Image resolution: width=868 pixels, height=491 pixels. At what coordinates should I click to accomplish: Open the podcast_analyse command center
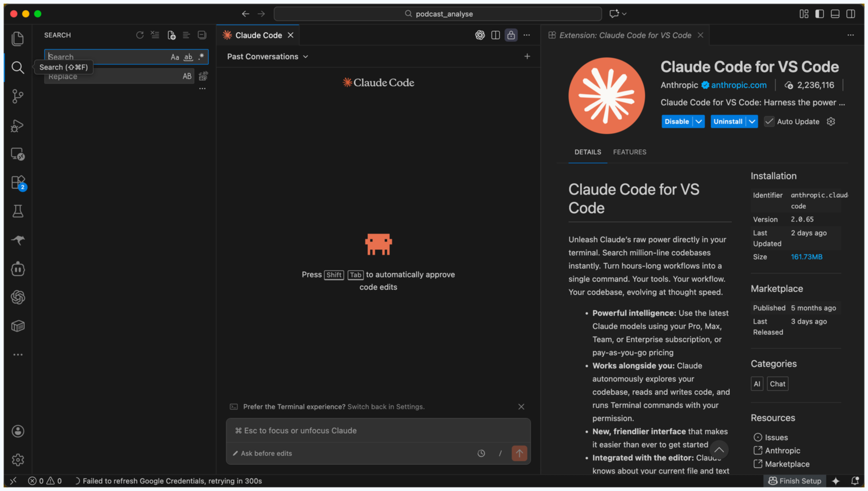[438, 14]
